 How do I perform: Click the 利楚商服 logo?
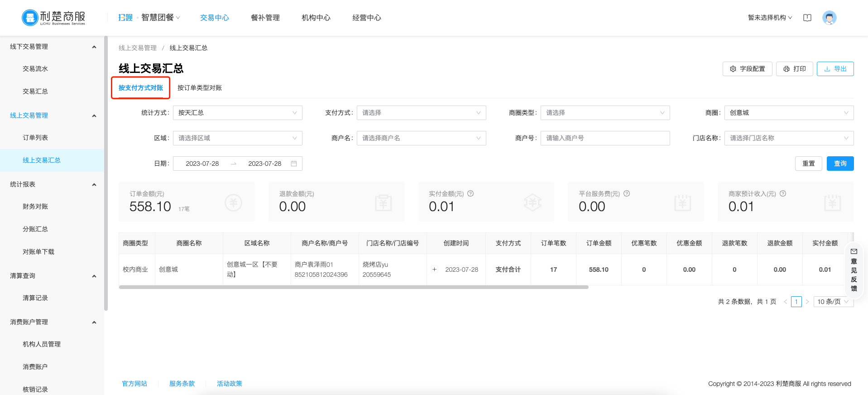pyautogui.click(x=53, y=18)
